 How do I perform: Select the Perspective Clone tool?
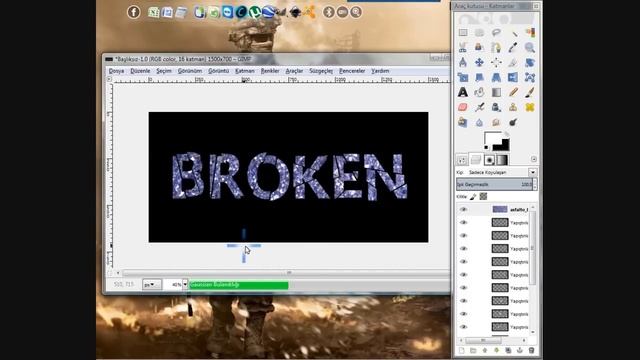point(463,122)
